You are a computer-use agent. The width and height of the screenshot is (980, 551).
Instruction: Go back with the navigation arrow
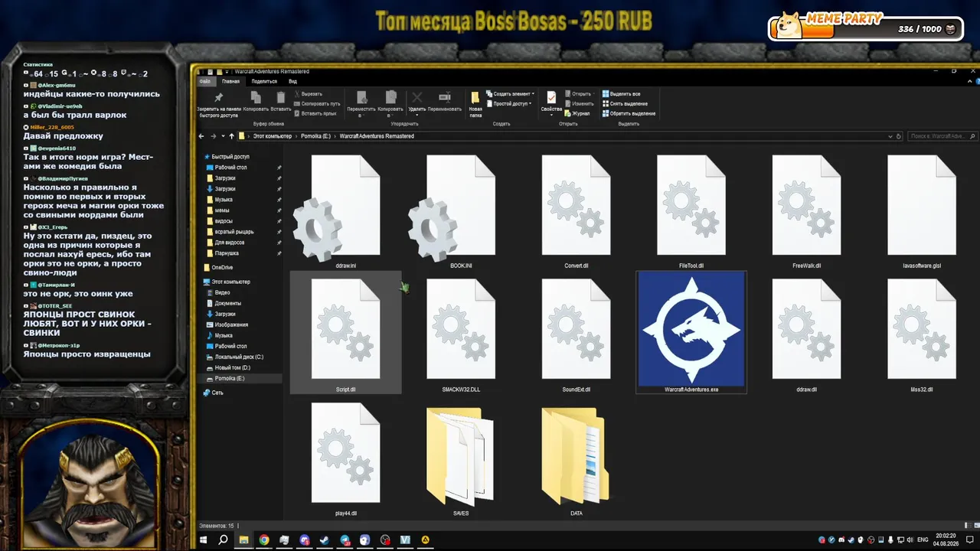201,136
